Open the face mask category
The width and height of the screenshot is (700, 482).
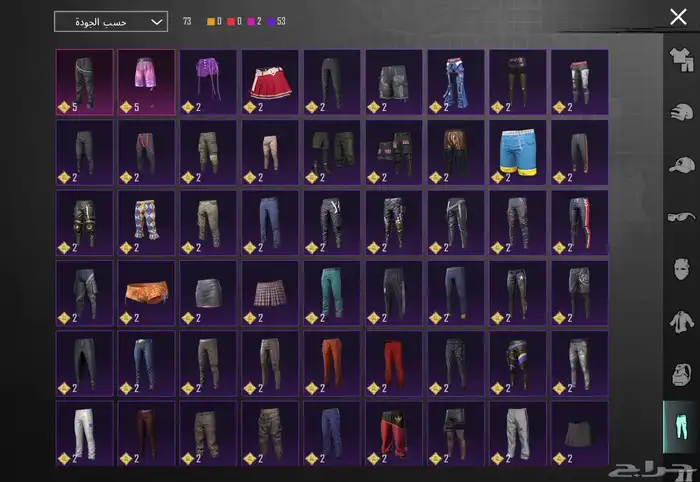coord(680,269)
